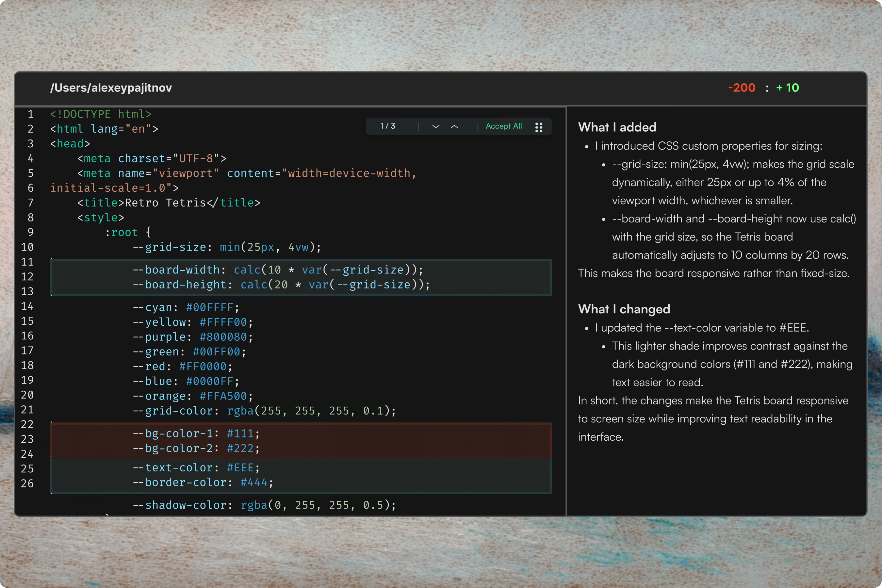Viewport: 882px width, 588px height.
Task: Click the 1/3 change counter indicator
Action: pyautogui.click(x=388, y=126)
